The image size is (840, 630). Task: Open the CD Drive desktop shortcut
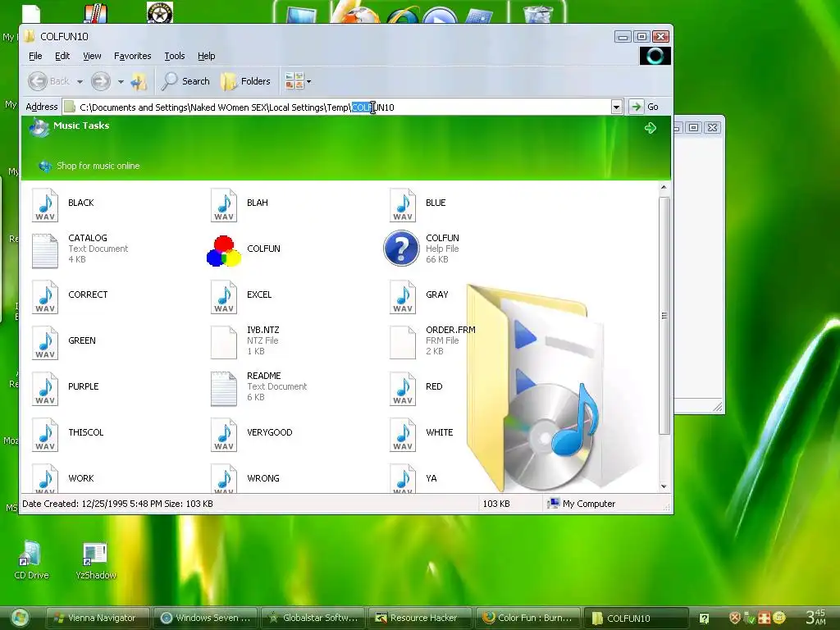tap(31, 560)
